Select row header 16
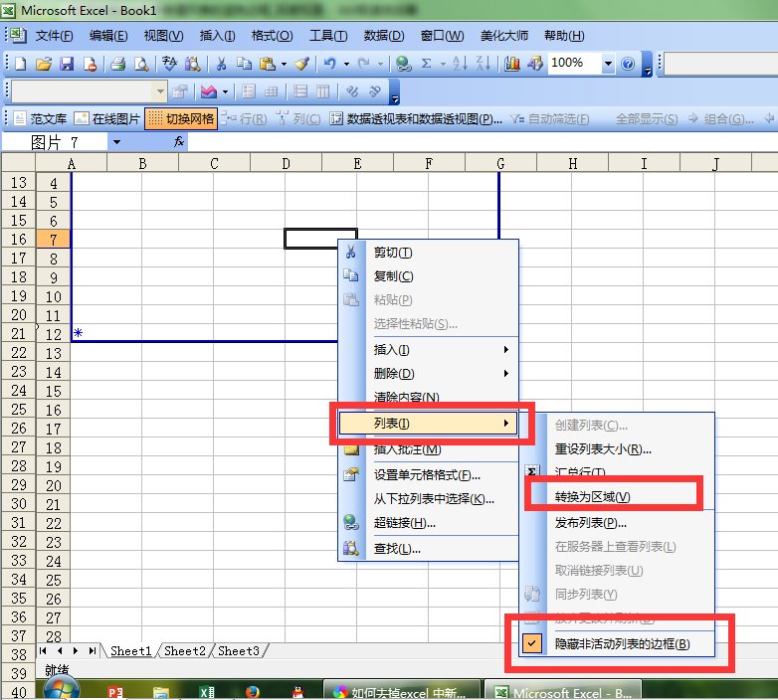 [18, 239]
